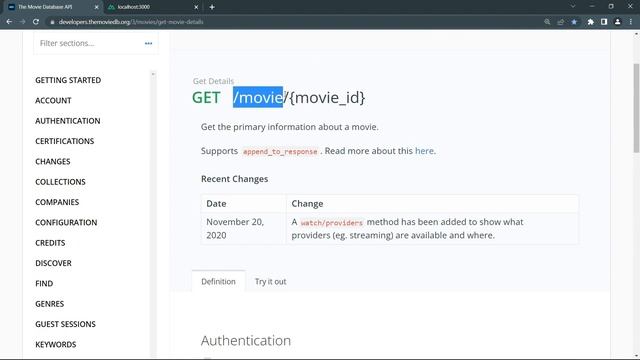The image size is (640, 360).
Task: Switch to the localhost:3000 tab
Action: pos(153,7)
